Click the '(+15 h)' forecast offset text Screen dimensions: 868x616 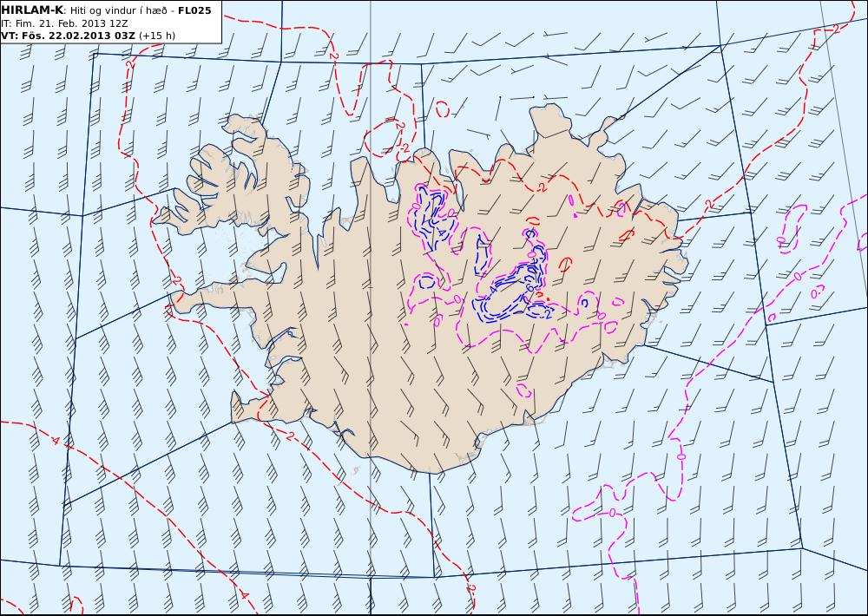coord(156,36)
